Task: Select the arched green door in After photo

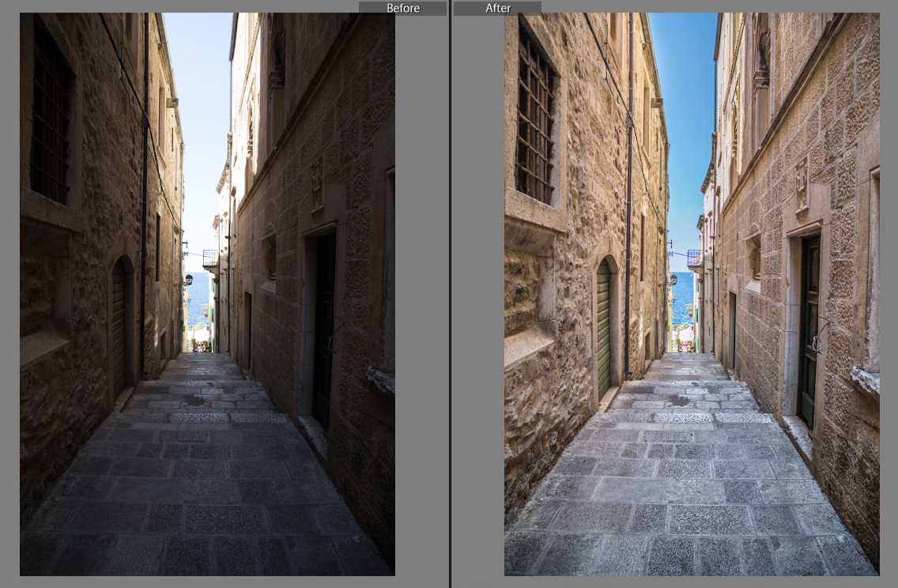Action: (605, 328)
